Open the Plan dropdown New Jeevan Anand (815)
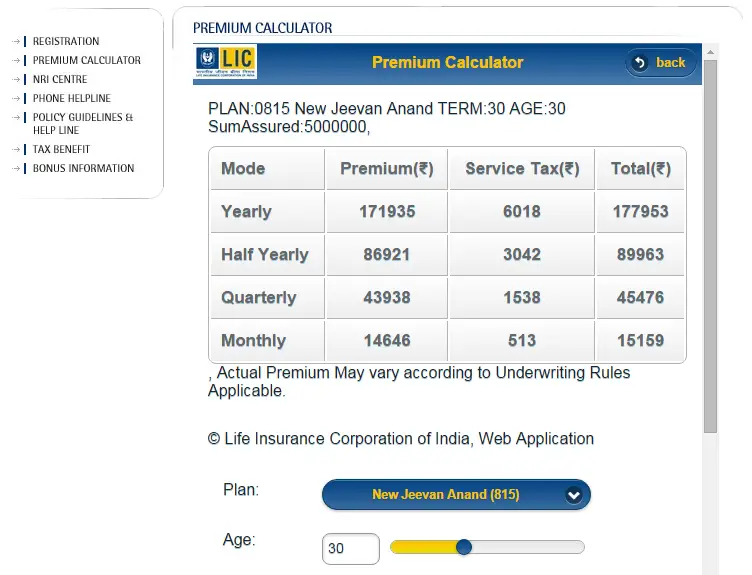This screenshot has height=575, width=752. coord(456,494)
